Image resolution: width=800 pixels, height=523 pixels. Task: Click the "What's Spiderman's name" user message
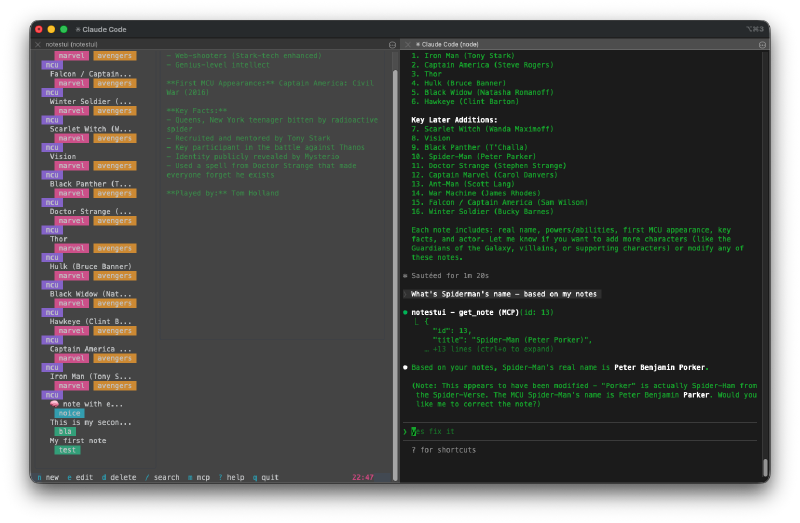[x=504, y=294]
